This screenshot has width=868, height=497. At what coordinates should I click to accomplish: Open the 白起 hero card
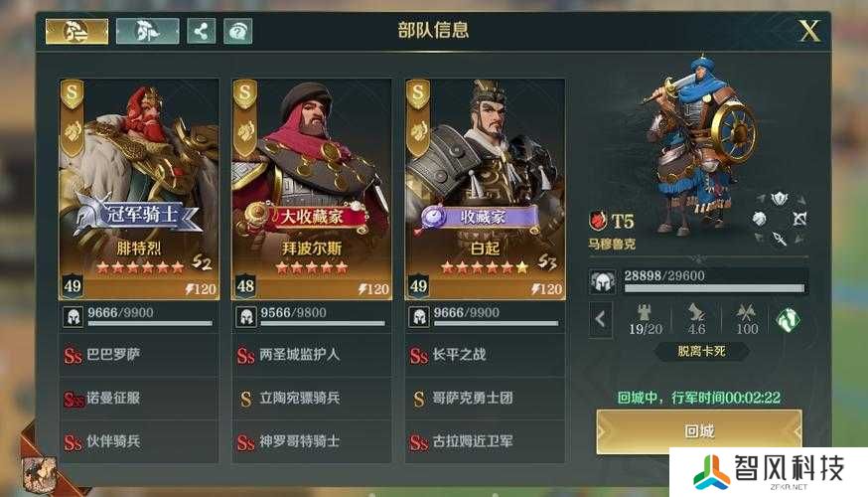485,189
